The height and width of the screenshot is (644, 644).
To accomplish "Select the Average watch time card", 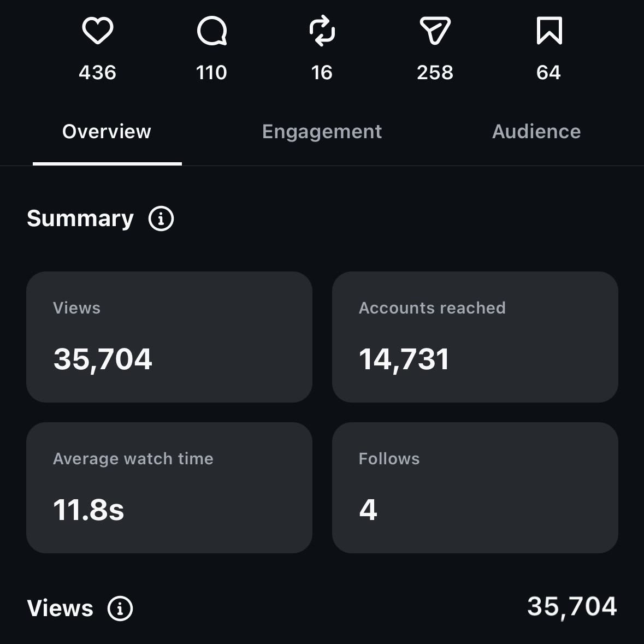I will [169, 488].
